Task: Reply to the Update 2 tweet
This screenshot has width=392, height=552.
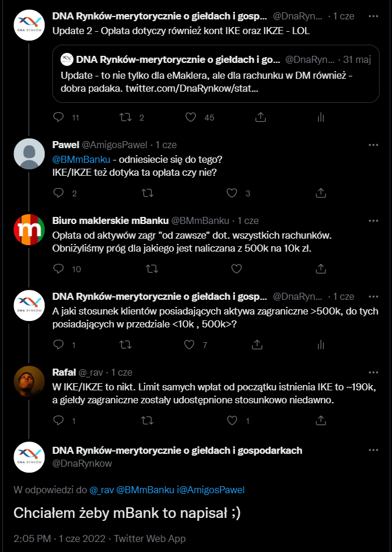Action: [x=58, y=117]
